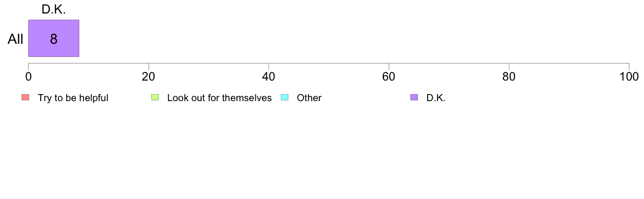Select the D.K. text in the legend

tap(436, 98)
